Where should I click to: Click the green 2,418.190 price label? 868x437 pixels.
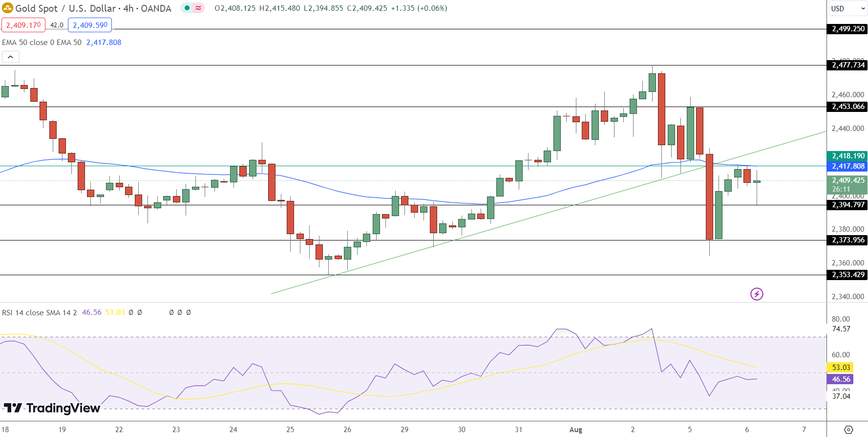(x=848, y=156)
